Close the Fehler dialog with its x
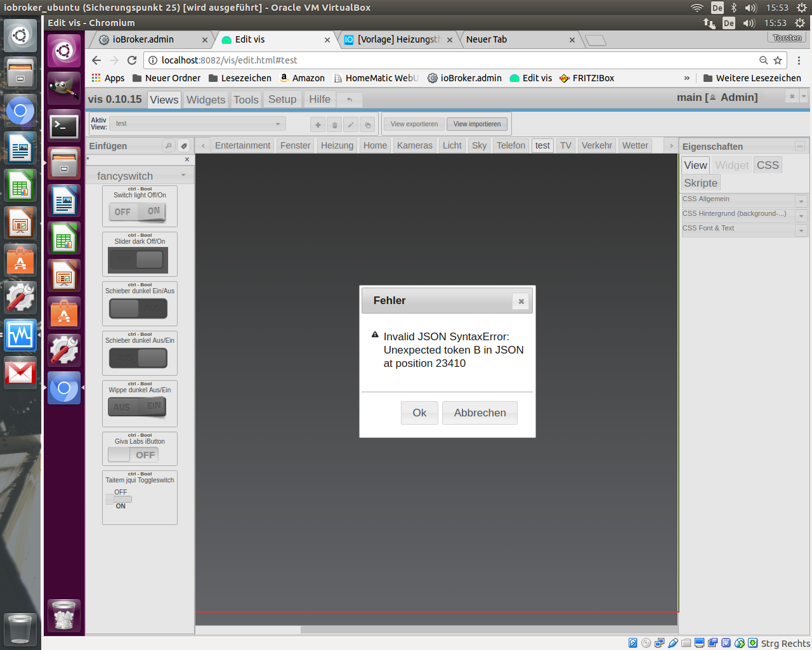The image size is (812, 650). click(521, 302)
